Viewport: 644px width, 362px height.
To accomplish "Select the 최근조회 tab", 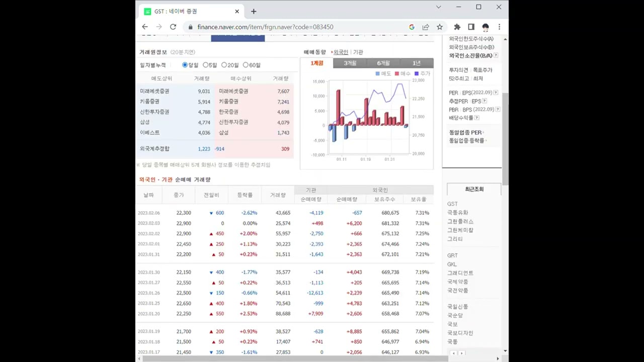I will 474,189.
